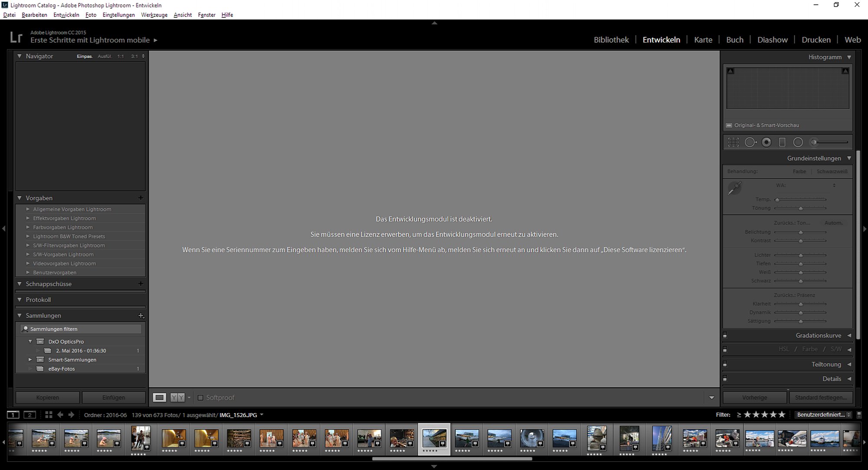Select the Radial Filter tool
This screenshot has width=868, height=470.
coord(798,142)
